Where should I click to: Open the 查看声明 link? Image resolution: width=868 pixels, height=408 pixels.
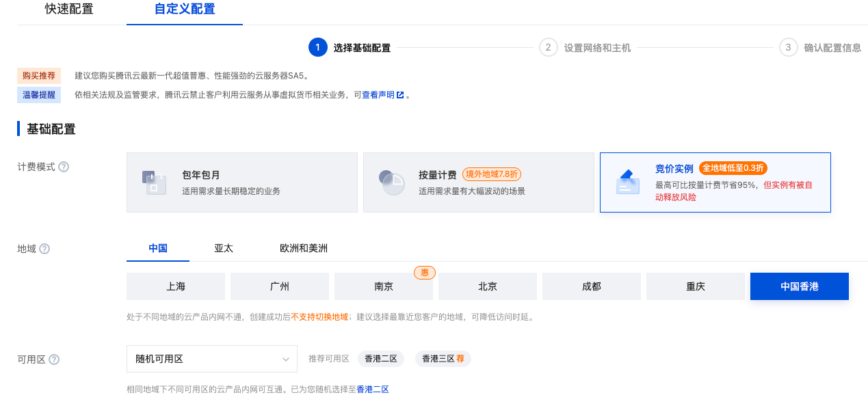pyautogui.click(x=378, y=95)
